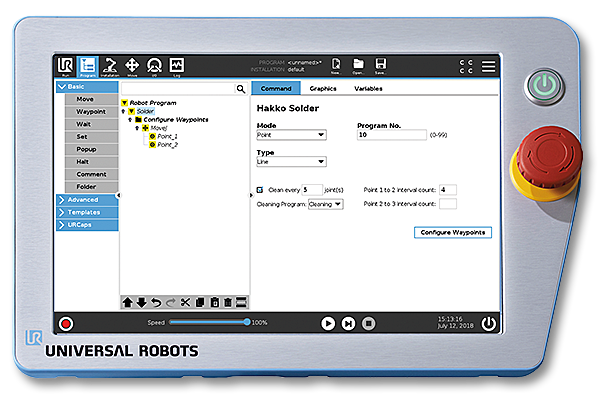Image resolution: width=600 pixels, height=417 pixels.
Task: Click the program tree search field
Action: point(178,89)
